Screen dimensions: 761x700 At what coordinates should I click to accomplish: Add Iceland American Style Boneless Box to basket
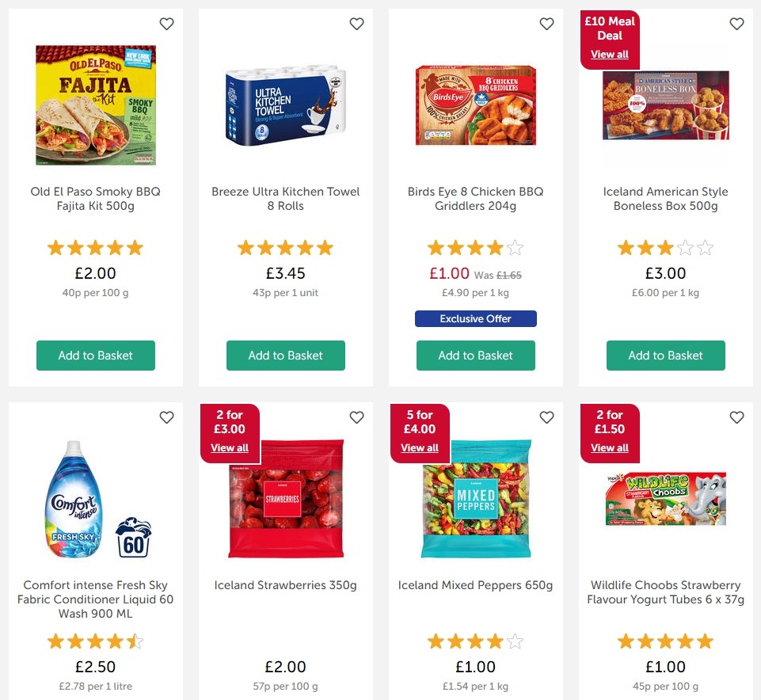click(665, 356)
